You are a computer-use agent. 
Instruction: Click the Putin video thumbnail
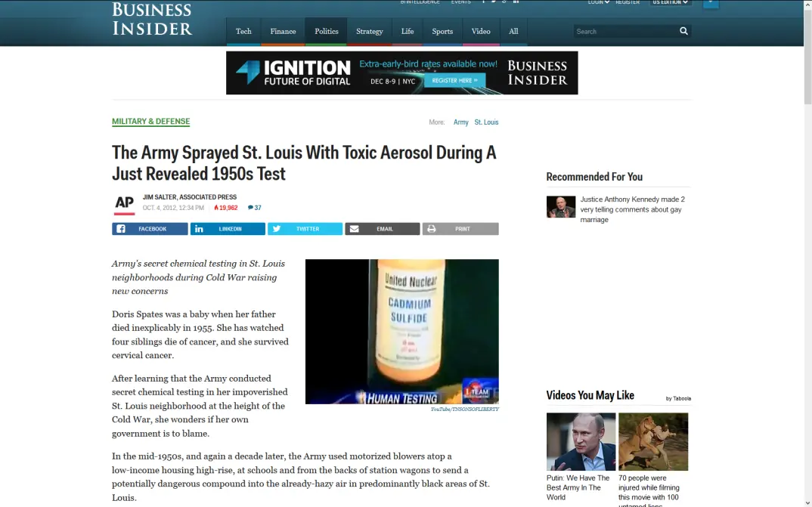click(x=581, y=442)
